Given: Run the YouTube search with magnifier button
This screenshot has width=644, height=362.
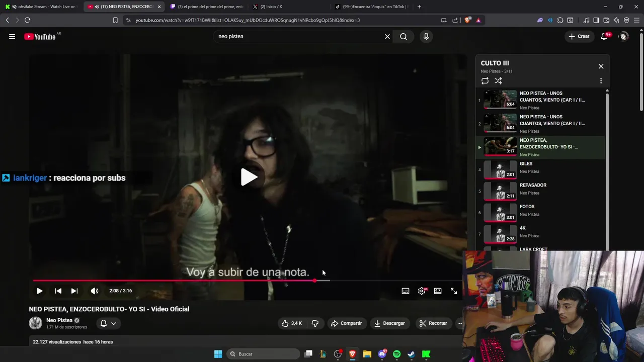Looking at the screenshot, I should (404, 36).
